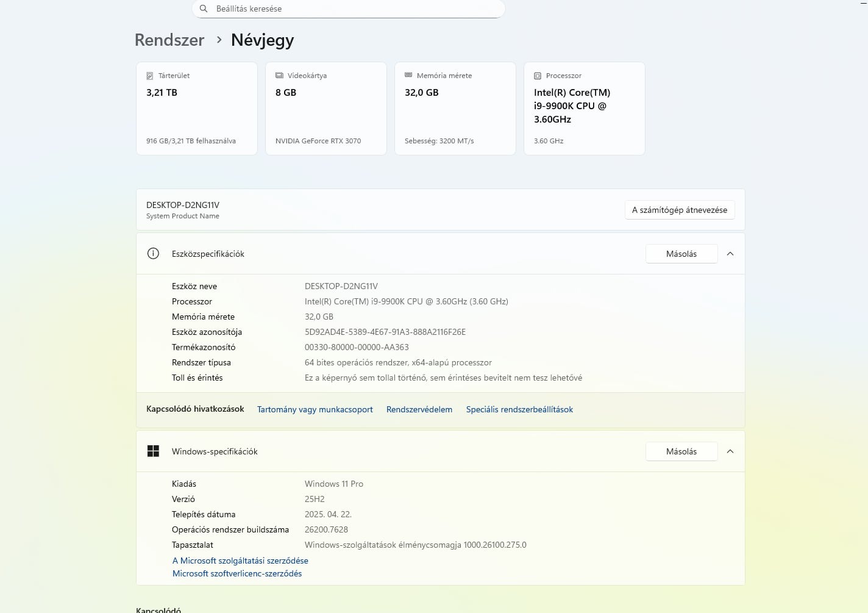The image size is (868, 613).
Task: Copy device specs with Másolás button
Action: 681,254
